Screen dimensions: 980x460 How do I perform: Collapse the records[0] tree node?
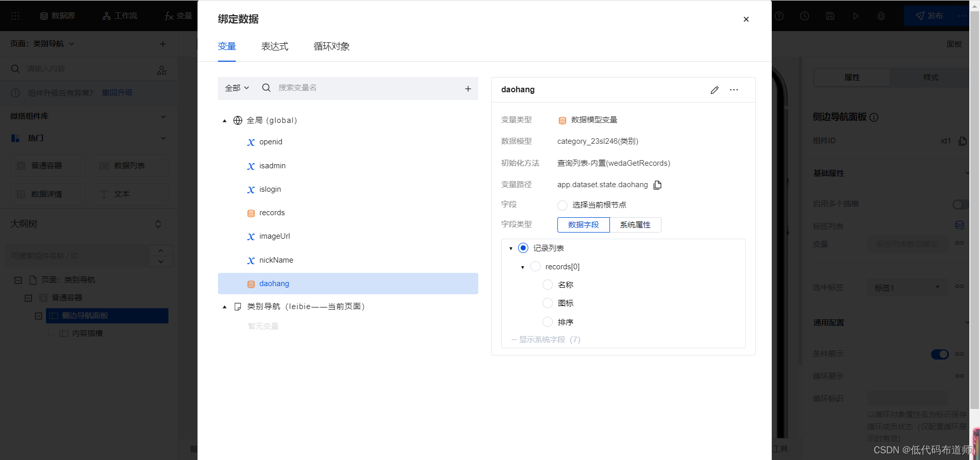(522, 267)
